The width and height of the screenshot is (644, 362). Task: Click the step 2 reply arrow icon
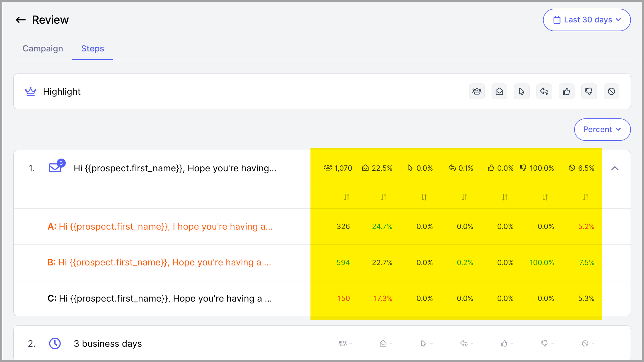464,344
